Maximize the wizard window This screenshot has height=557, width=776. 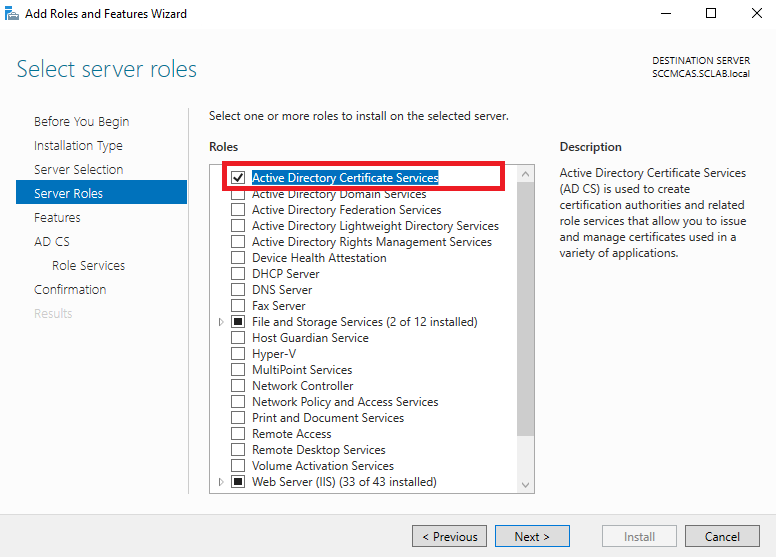(711, 13)
